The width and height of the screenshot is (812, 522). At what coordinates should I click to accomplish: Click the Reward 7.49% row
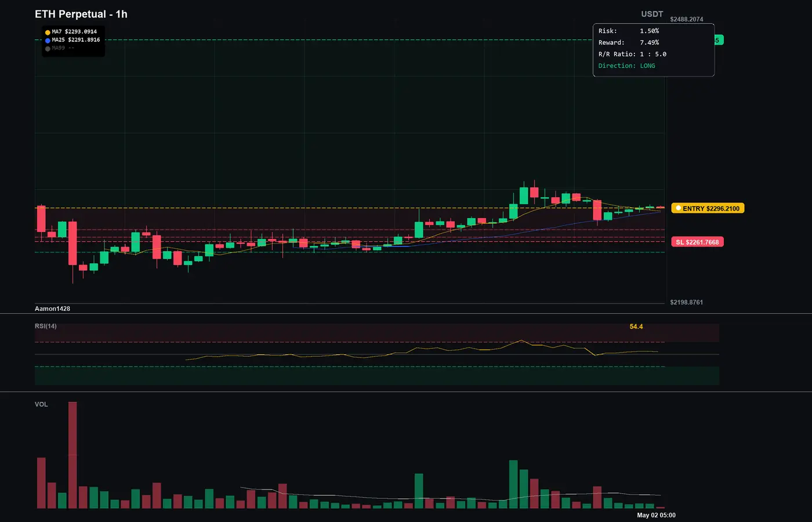pyautogui.click(x=629, y=42)
